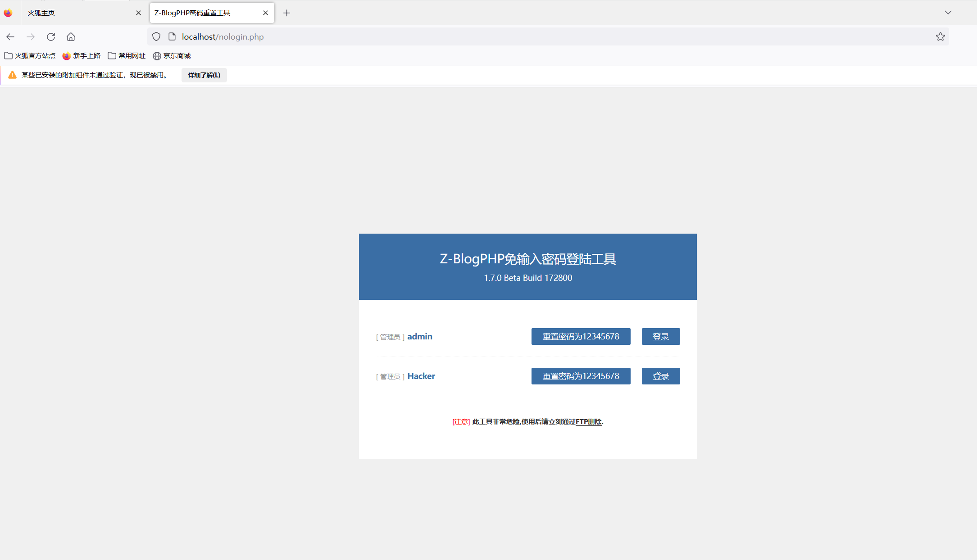
Task: Click the page info document icon
Action: (x=172, y=37)
